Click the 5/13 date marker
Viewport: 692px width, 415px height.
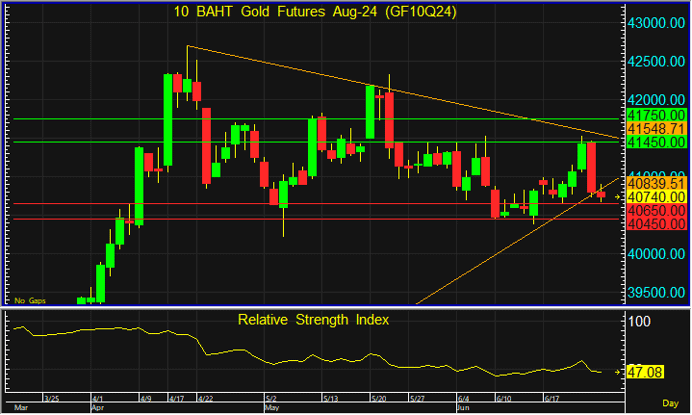coord(330,399)
